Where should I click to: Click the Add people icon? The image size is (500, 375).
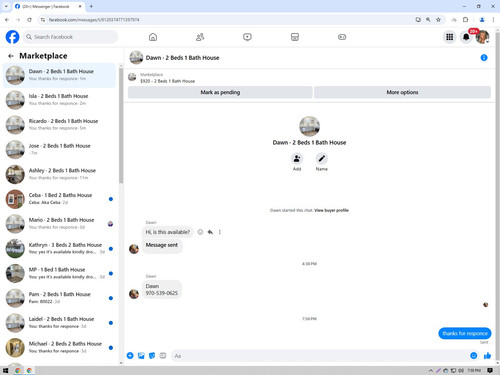[297, 159]
